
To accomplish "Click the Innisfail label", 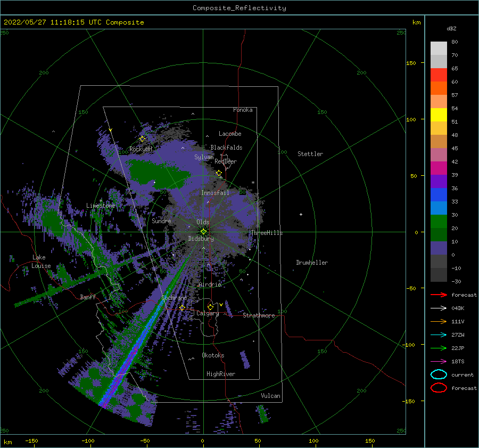I will [215, 193].
